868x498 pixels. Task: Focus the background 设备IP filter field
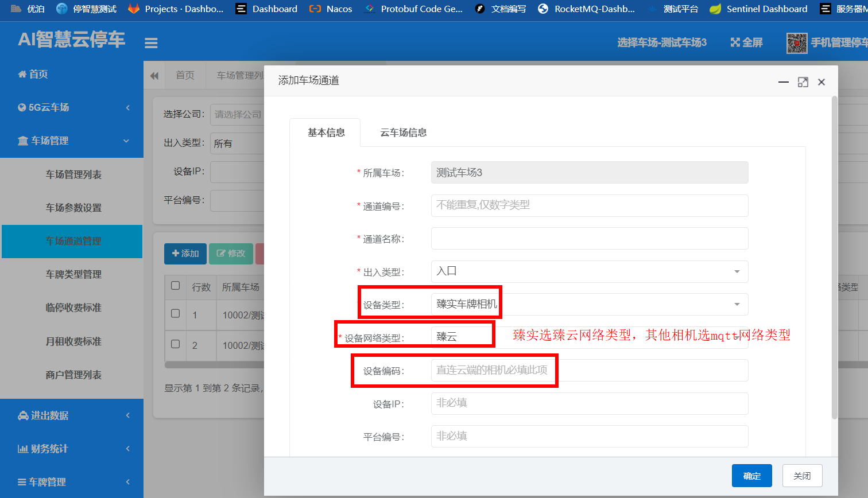click(237, 172)
